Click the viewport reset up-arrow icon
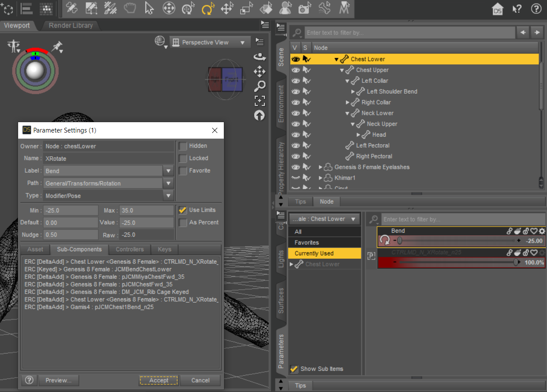Image resolution: width=547 pixels, height=392 pixels. pos(259,115)
